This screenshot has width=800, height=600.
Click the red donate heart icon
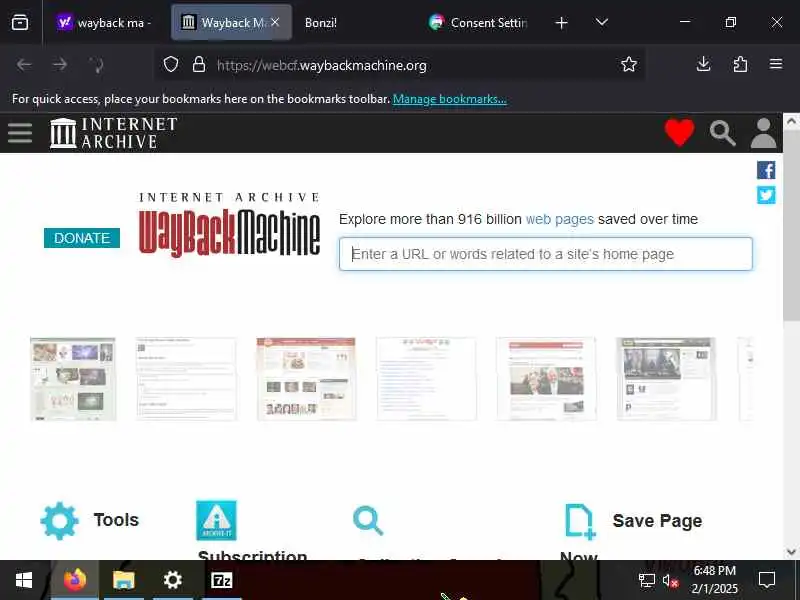pyautogui.click(x=679, y=132)
